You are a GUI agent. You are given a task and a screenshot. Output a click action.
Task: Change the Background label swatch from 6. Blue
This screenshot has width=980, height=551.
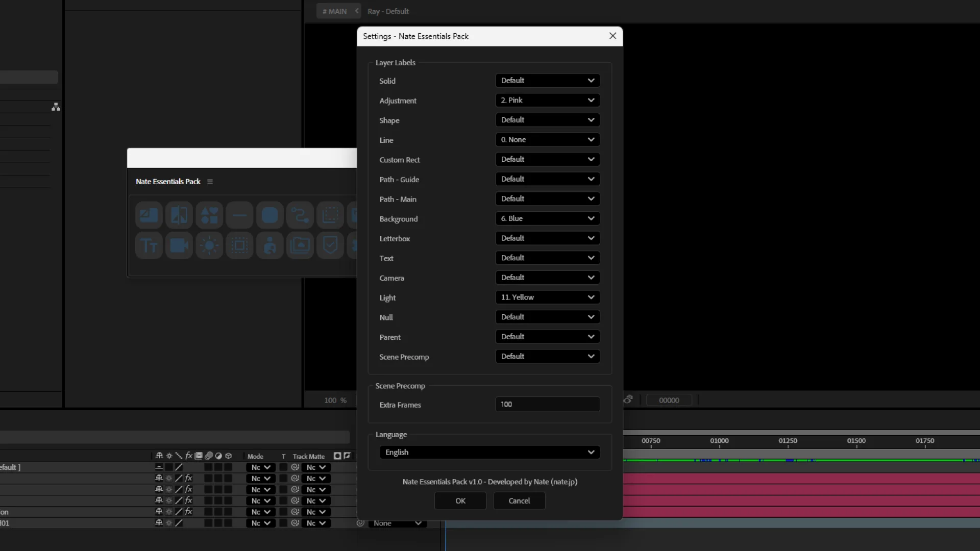(x=547, y=218)
